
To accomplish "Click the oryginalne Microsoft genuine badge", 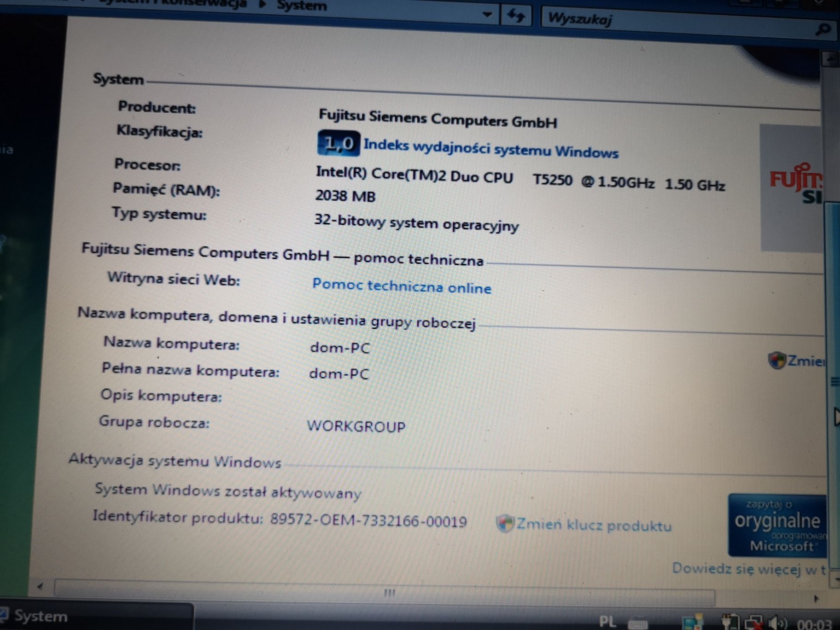I will tap(777, 526).
